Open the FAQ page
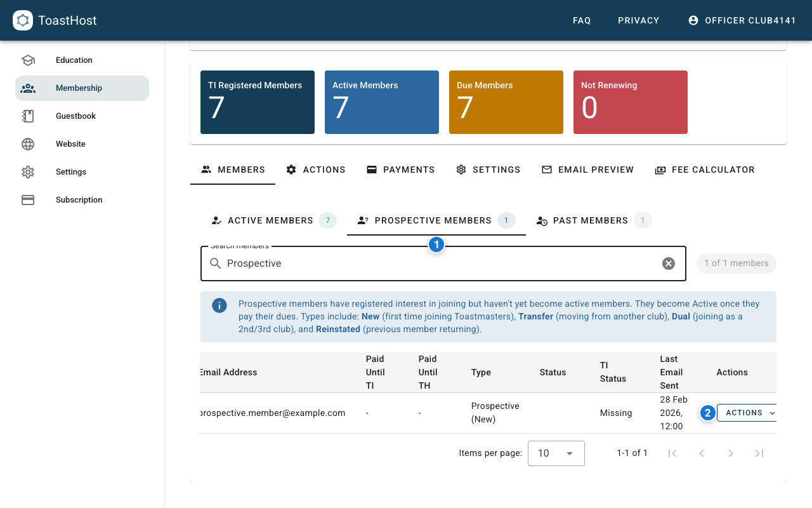Viewport: 812px width, 508px height. click(x=582, y=20)
